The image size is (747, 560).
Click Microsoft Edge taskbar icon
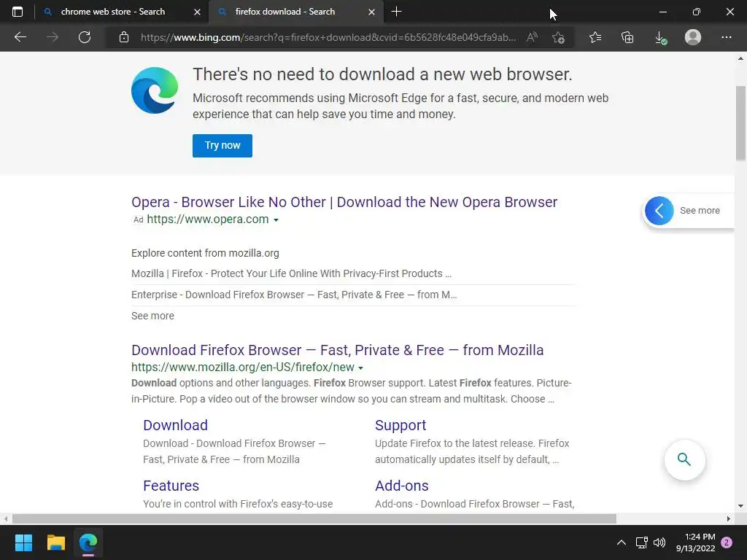coord(88,542)
